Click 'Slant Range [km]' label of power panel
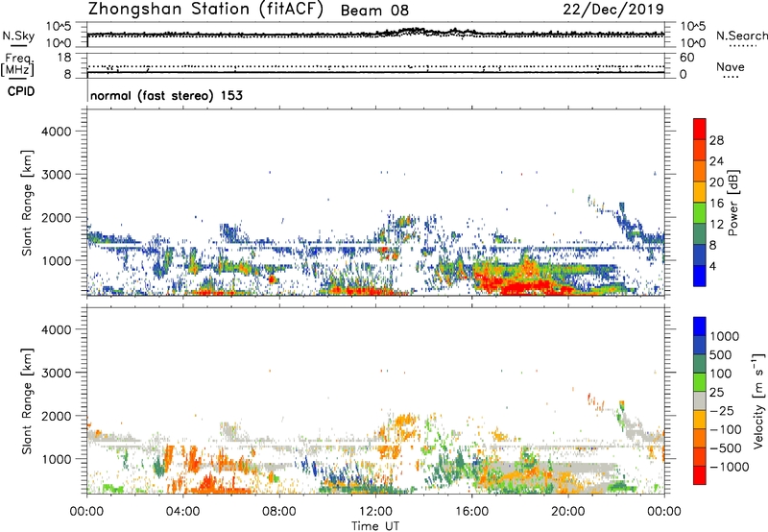Viewport: 768px width, 532px height. 27,203
